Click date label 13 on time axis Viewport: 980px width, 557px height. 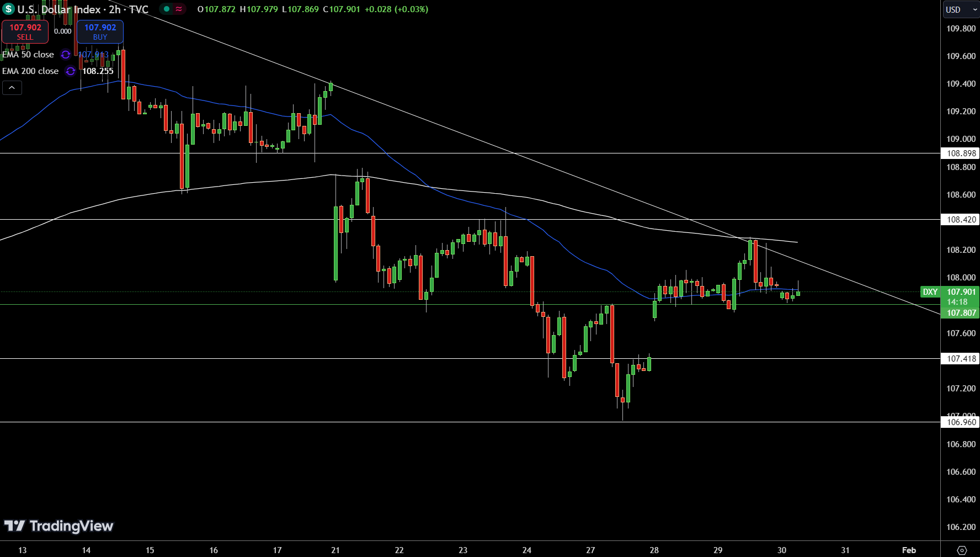(23, 550)
